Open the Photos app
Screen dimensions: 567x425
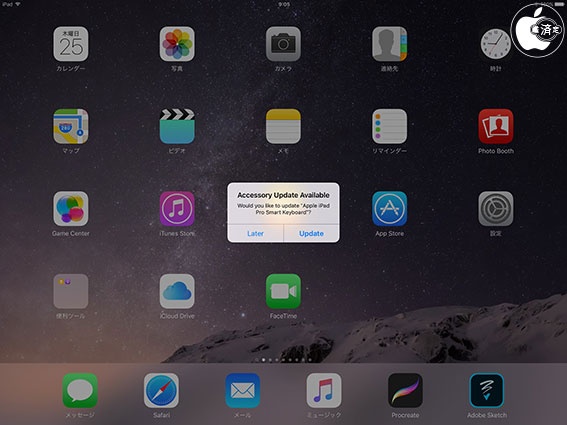[x=177, y=44]
